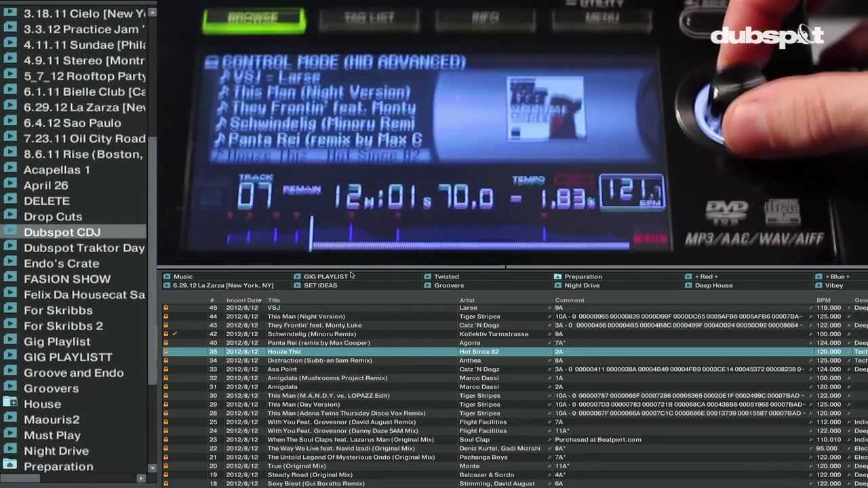Select the Gig Playlist tree item

(57, 342)
